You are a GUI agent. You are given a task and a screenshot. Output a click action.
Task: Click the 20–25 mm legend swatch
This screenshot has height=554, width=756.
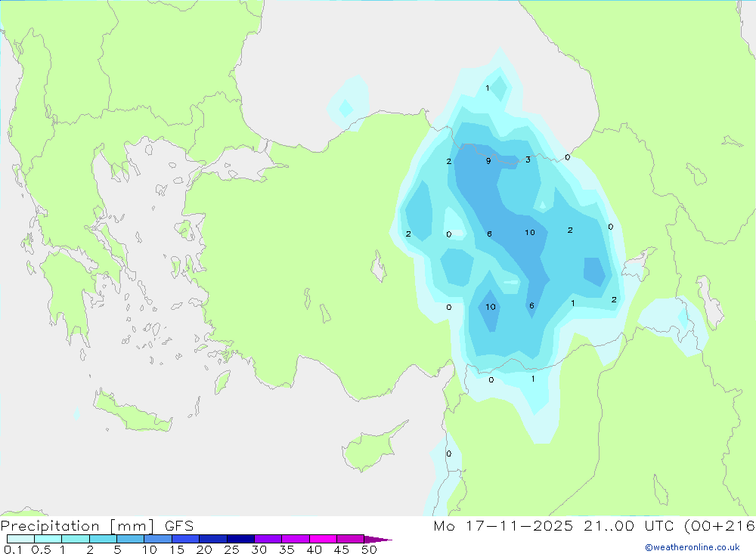pos(213,539)
